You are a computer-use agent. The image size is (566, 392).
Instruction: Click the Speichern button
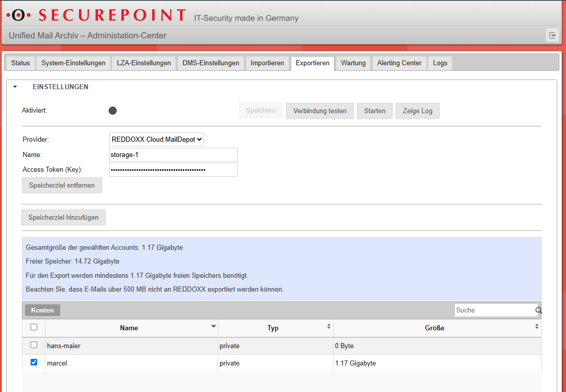point(261,111)
